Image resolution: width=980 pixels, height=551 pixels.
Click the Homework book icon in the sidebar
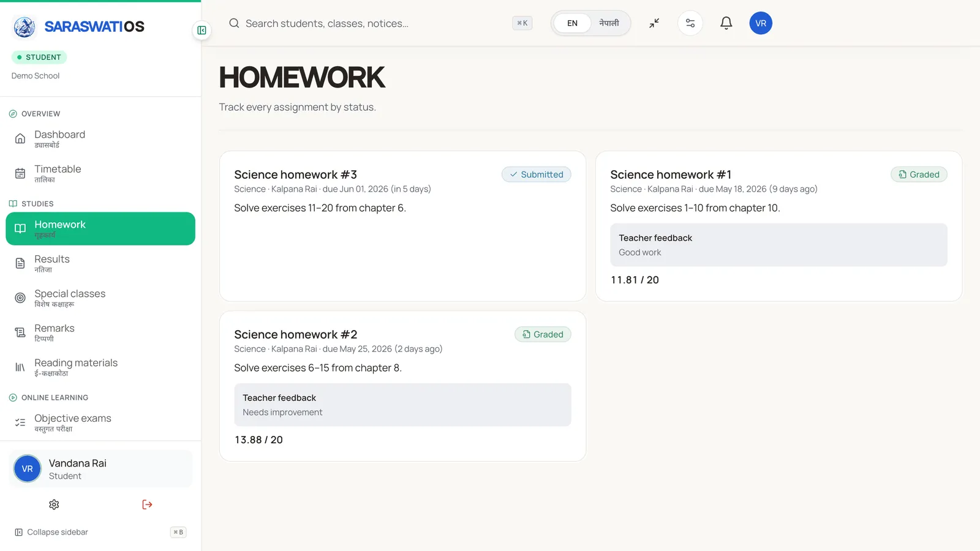point(20,229)
